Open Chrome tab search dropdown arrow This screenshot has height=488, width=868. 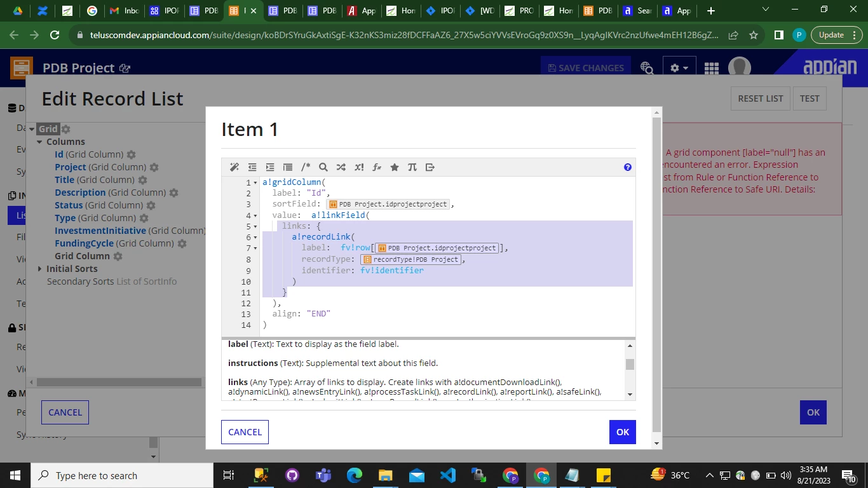pyautogui.click(x=765, y=9)
